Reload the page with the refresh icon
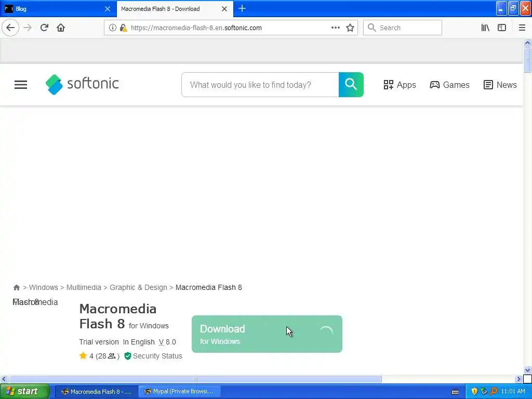The width and height of the screenshot is (532, 399). click(x=44, y=28)
